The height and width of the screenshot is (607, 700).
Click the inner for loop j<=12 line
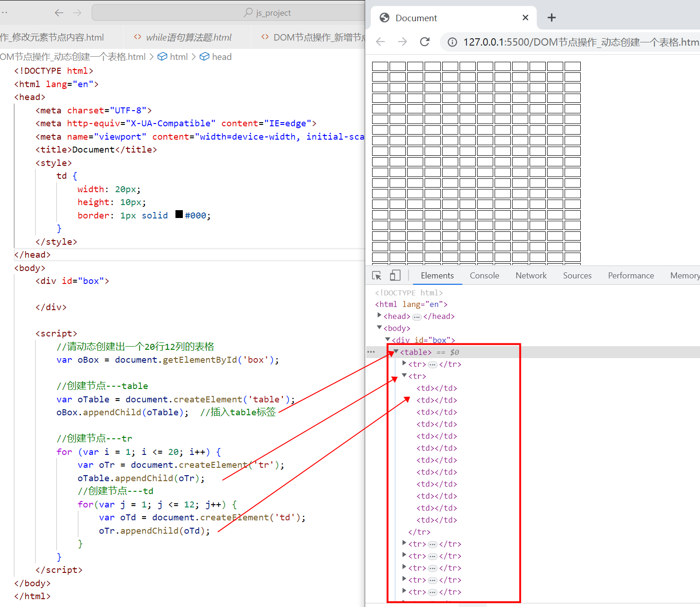pos(157,504)
